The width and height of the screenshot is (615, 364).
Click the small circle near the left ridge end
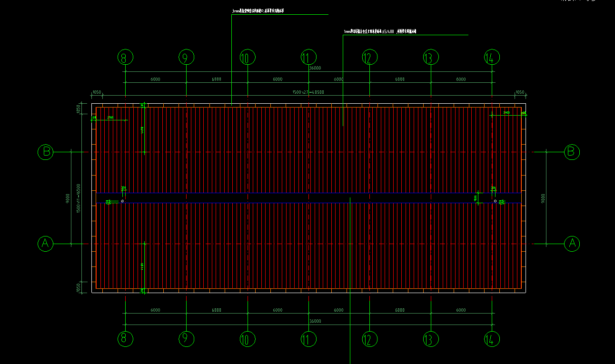122,201
